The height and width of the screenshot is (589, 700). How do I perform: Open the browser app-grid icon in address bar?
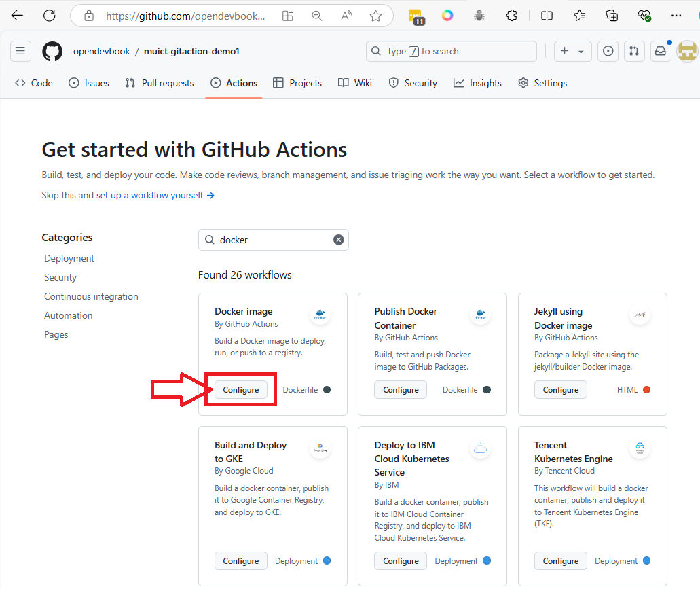288,16
